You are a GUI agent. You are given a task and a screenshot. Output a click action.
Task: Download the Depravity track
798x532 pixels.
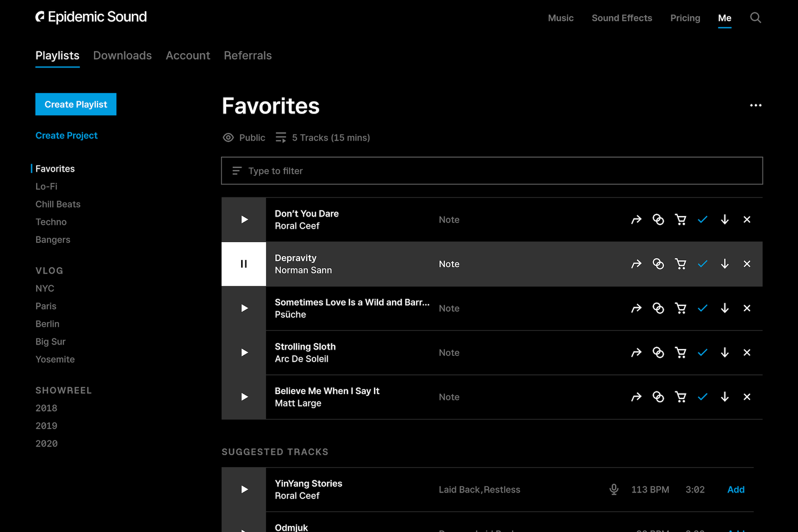click(x=725, y=264)
